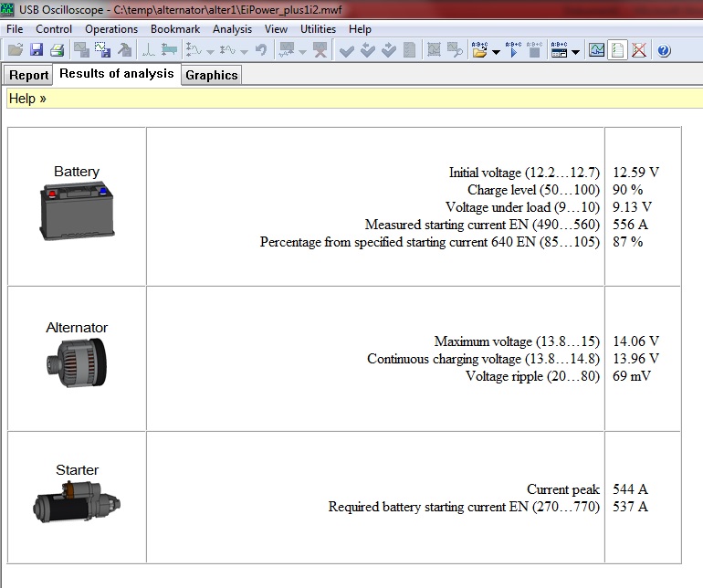Click the save selected waveform fragment icon
Screen dimensions: 703x588
[x=101, y=51]
